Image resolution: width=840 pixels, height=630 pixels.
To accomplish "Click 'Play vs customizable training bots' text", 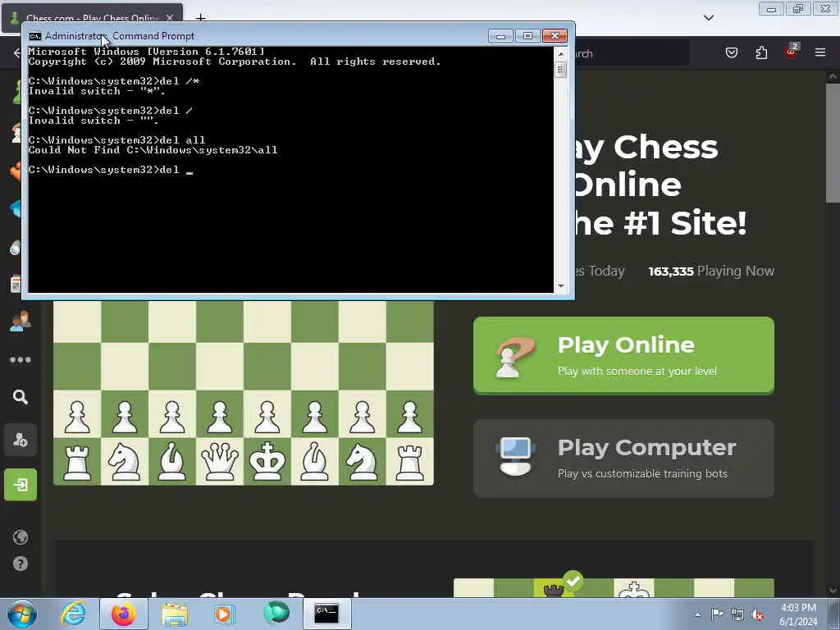I will click(x=642, y=473).
